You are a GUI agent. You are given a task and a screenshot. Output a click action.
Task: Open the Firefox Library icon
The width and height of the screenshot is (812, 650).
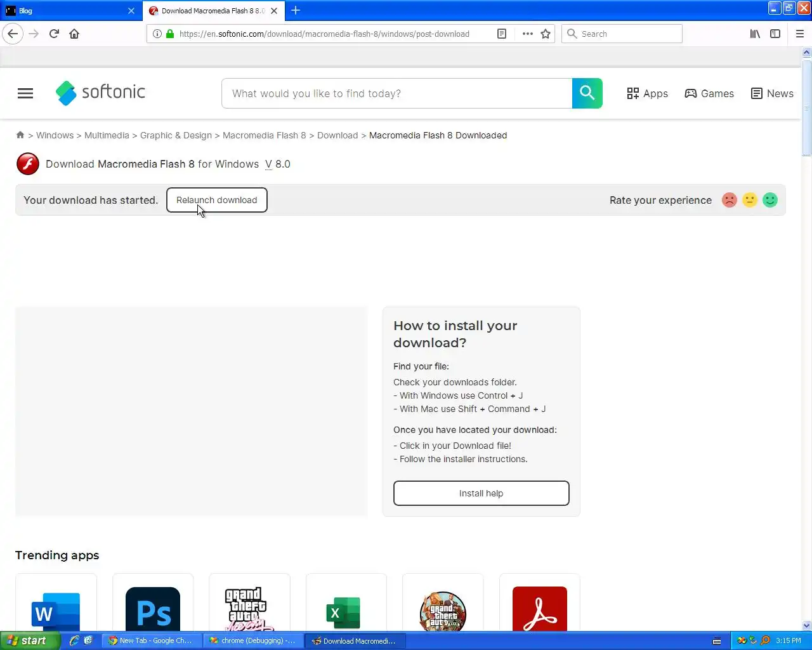point(755,34)
